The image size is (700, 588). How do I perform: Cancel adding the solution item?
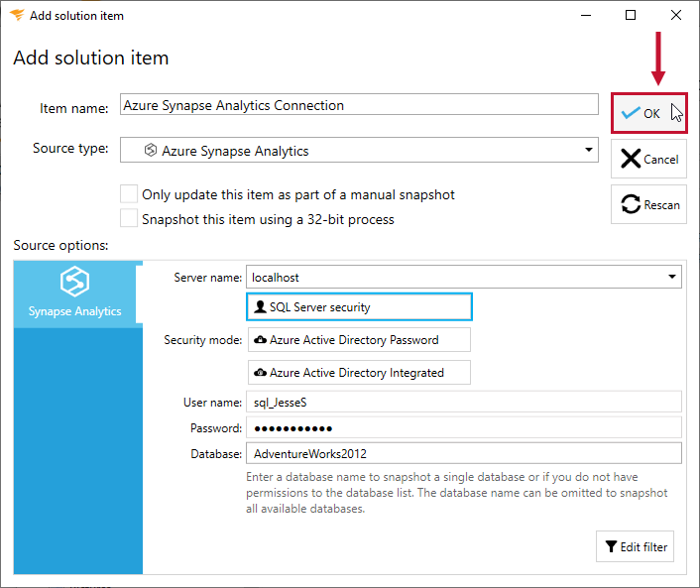tap(648, 159)
